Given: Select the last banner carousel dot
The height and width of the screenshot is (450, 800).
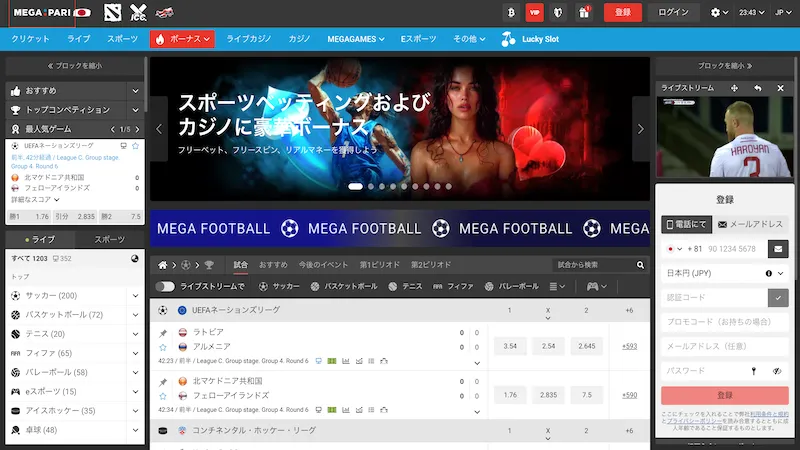Looking at the screenshot, I should pos(448,187).
